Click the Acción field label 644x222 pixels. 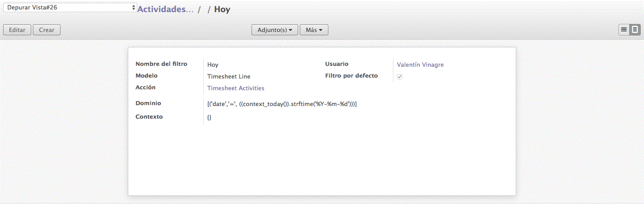tap(145, 88)
